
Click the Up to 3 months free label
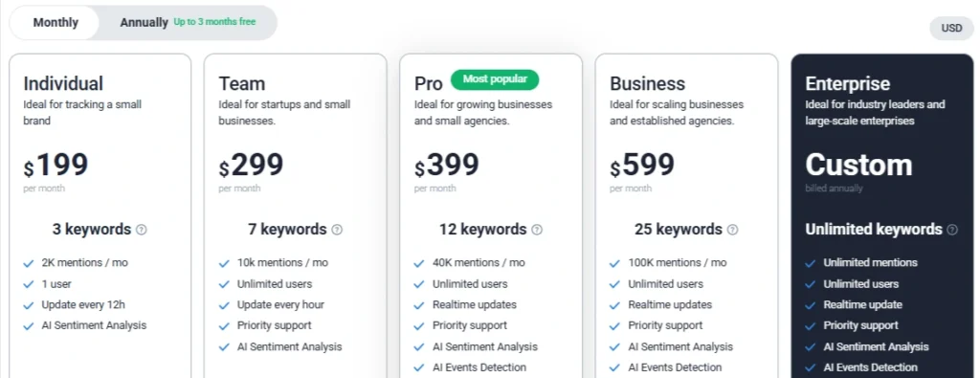click(x=214, y=22)
